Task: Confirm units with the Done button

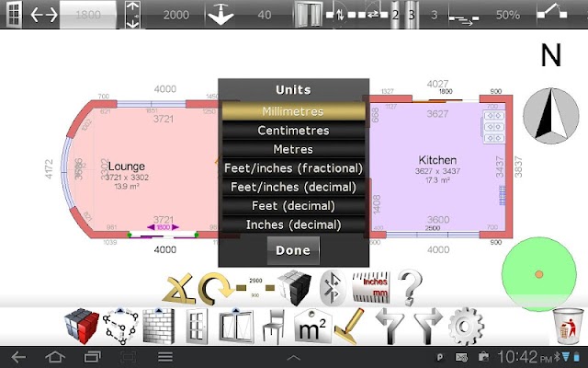Action: pos(293,250)
